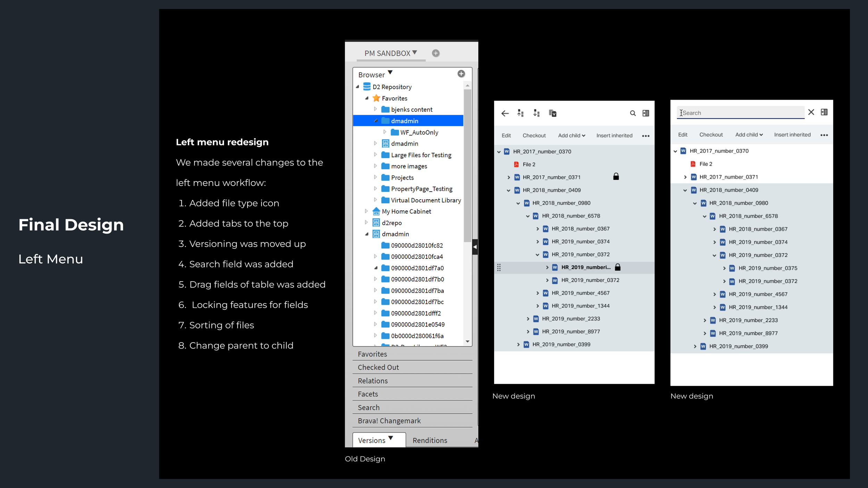The width and height of the screenshot is (868, 488).
Task: Open the Brava! Changemark section
Action: 412,421
